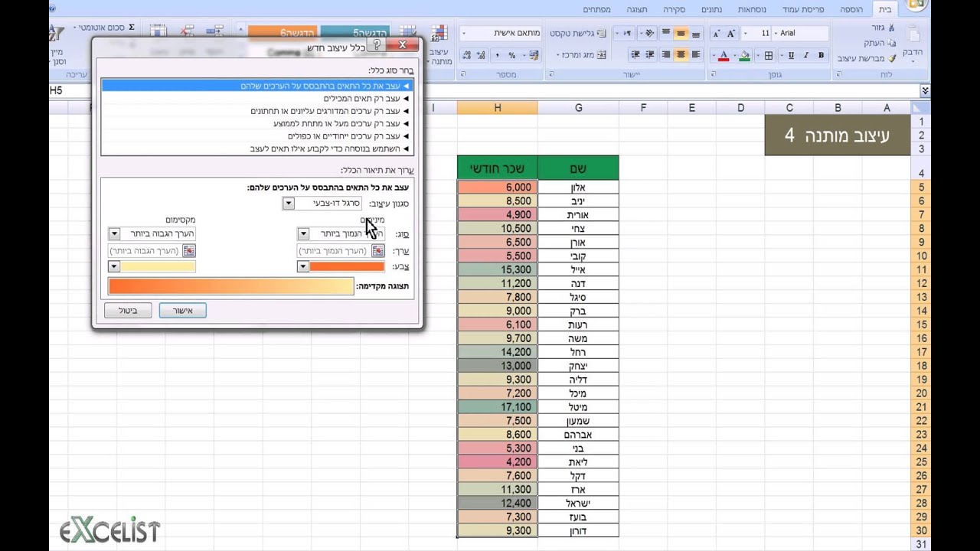Click the dialog Help question mark
980x551 pixels.
377,46
